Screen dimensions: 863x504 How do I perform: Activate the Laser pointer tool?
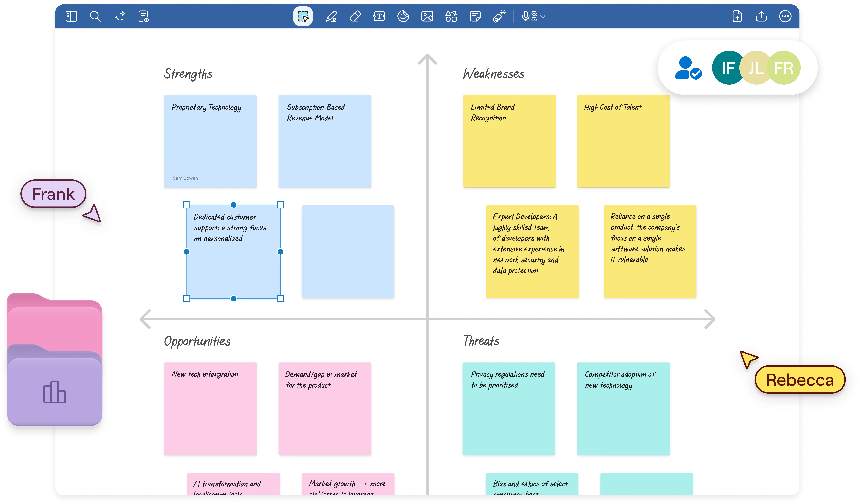click(499, 16)
